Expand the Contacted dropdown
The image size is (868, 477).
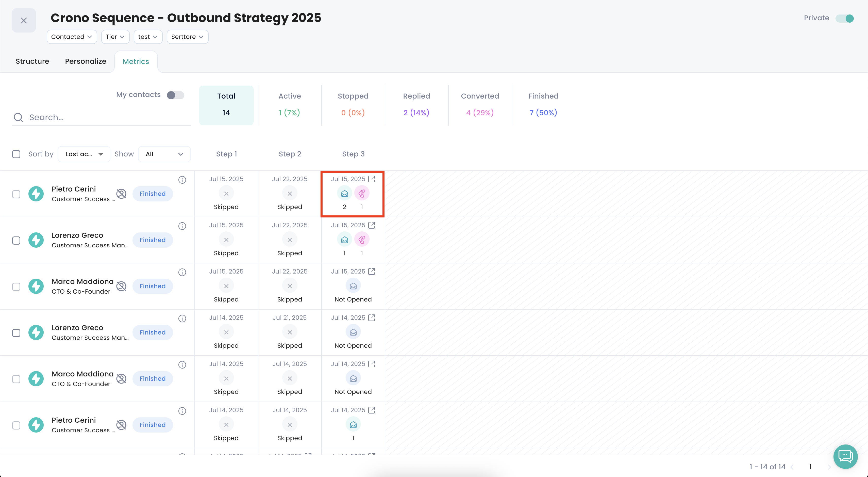pos(71,37)
